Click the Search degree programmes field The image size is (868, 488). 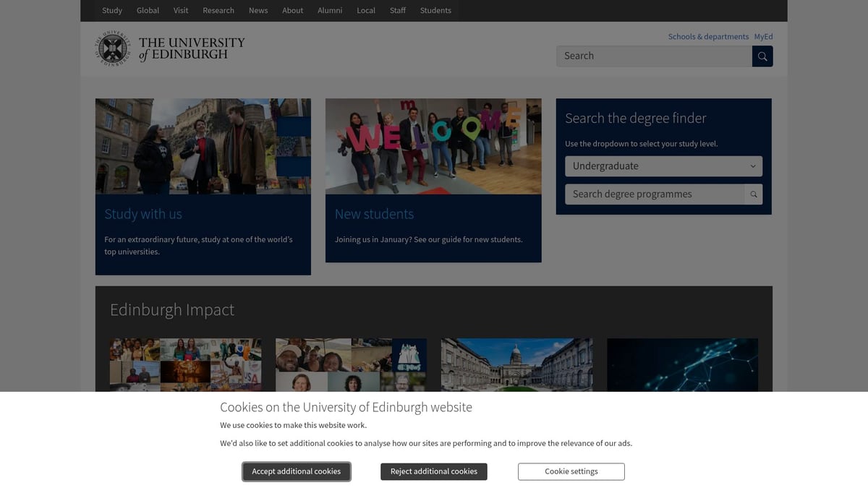(655, 194)
